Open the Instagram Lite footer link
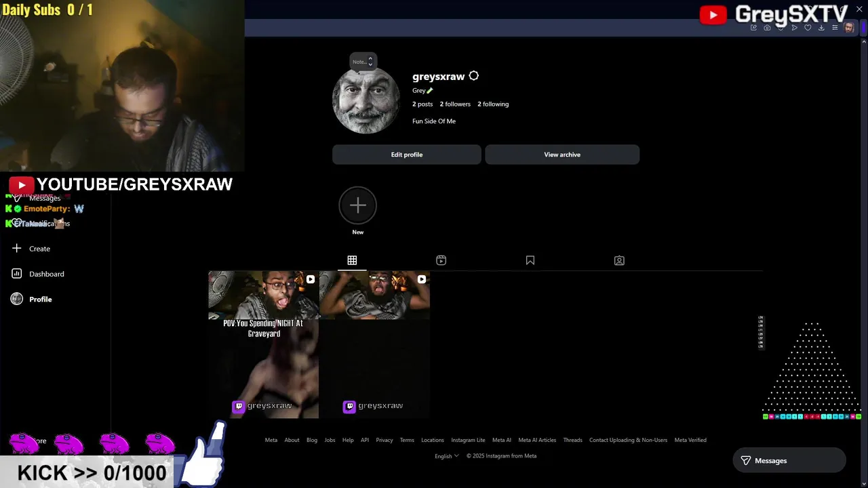Screen dimensions: 868x488 coord(468,440)
